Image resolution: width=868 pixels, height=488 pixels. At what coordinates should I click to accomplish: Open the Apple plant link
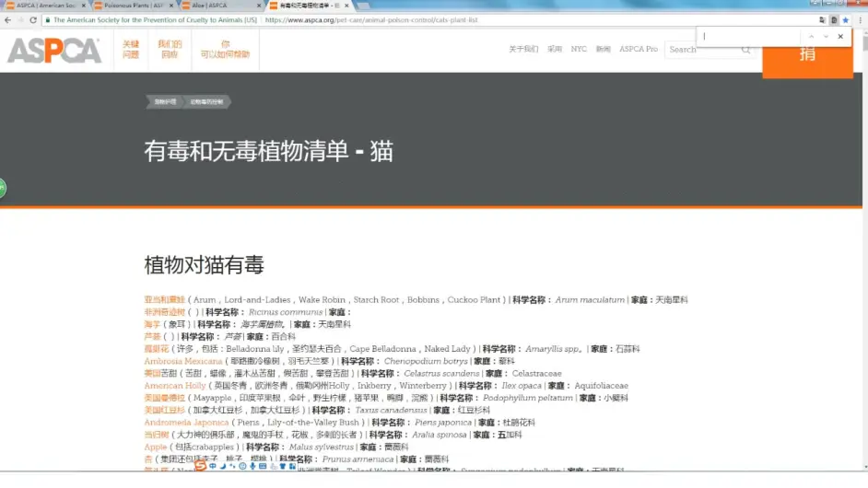pyautogui.click(x=156, y=447)
